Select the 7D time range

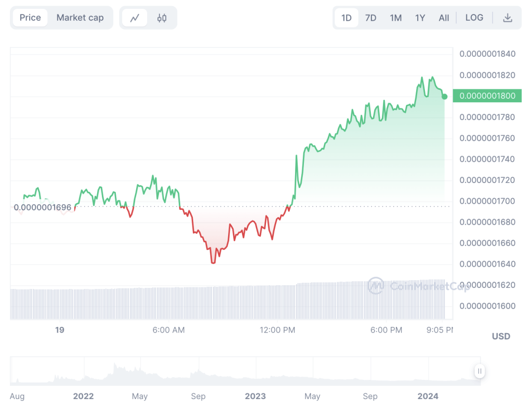pyautogui.click(x=370, y=18)
